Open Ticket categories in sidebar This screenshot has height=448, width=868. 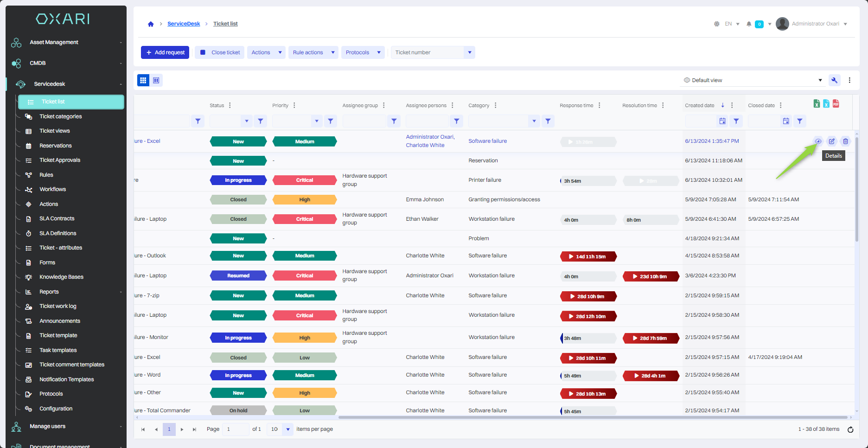[60, 116]
